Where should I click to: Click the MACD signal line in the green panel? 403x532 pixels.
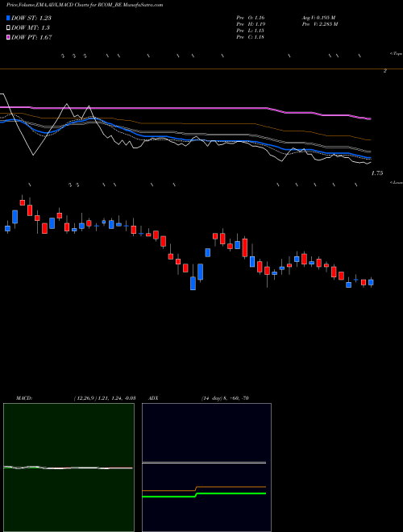coord(68,468)
